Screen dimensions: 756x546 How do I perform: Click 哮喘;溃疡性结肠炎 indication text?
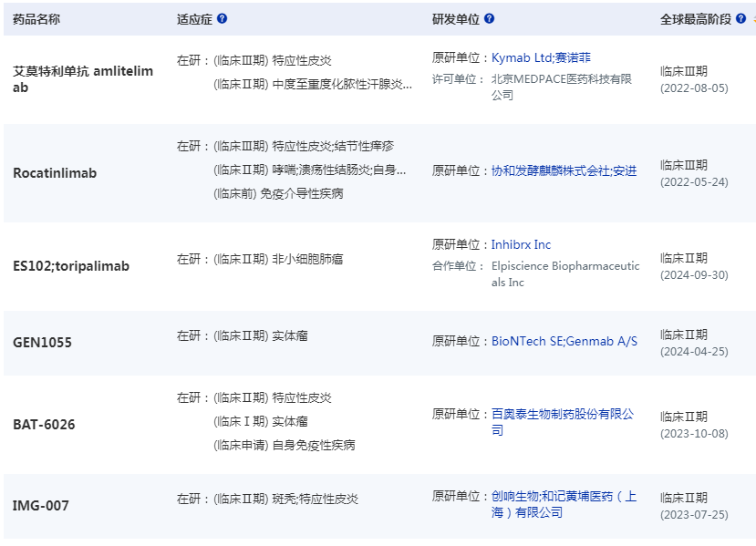pos(339,170)
